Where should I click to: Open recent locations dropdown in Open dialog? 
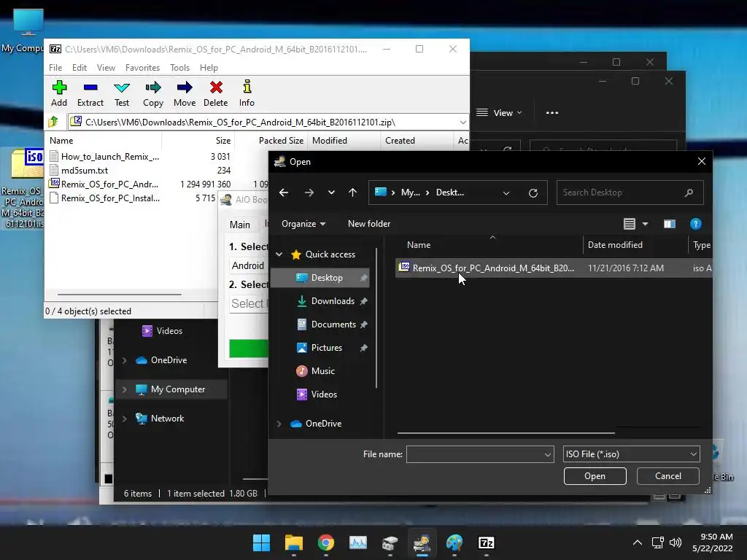click(x=331, y=192)
